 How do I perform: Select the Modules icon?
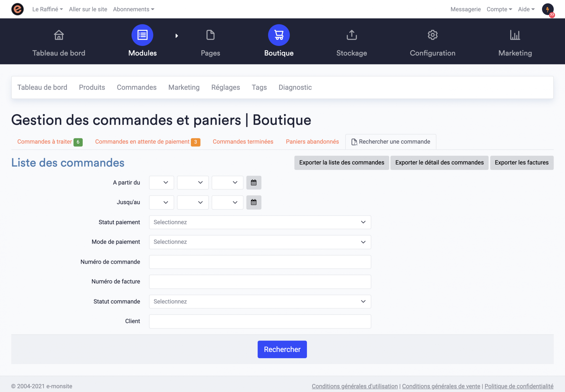[x=142, y=35]
